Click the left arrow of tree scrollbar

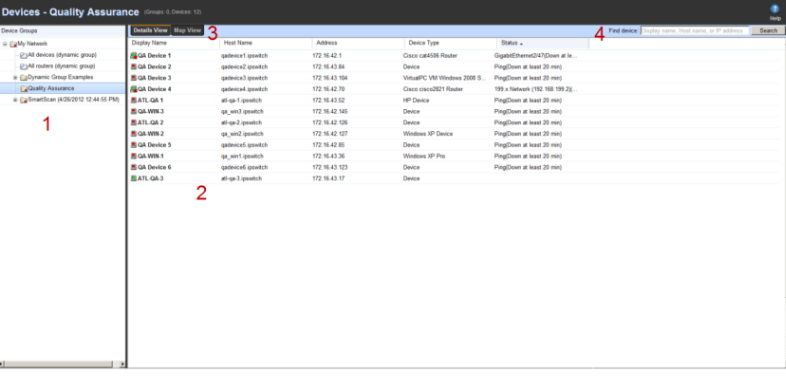click(2, 364)
